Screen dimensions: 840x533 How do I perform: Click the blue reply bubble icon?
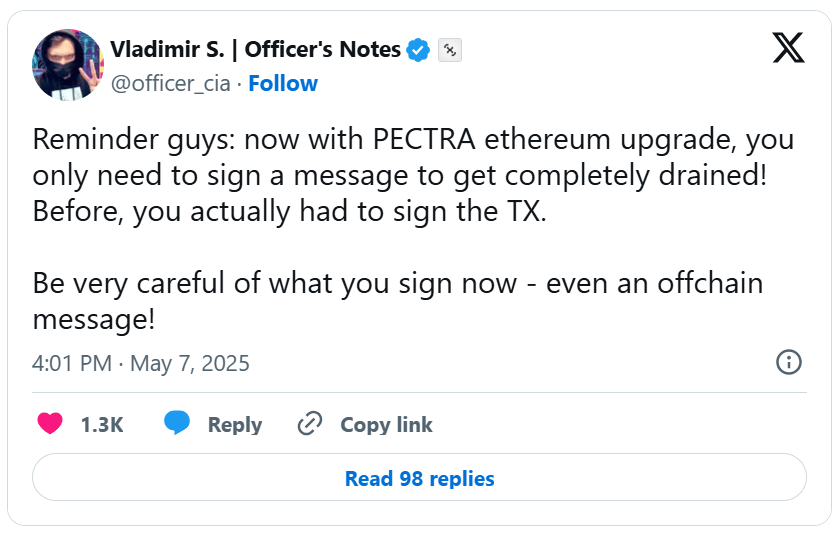[177, 424]
